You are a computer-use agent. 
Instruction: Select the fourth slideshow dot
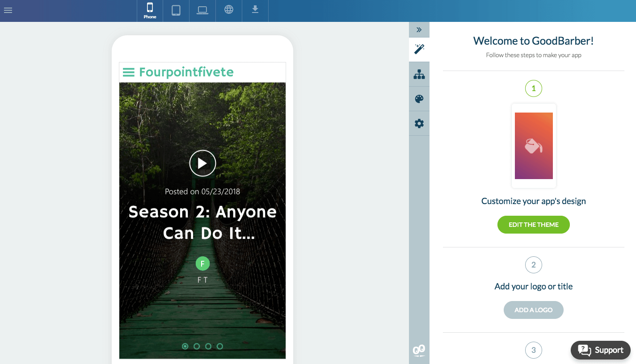220,346
